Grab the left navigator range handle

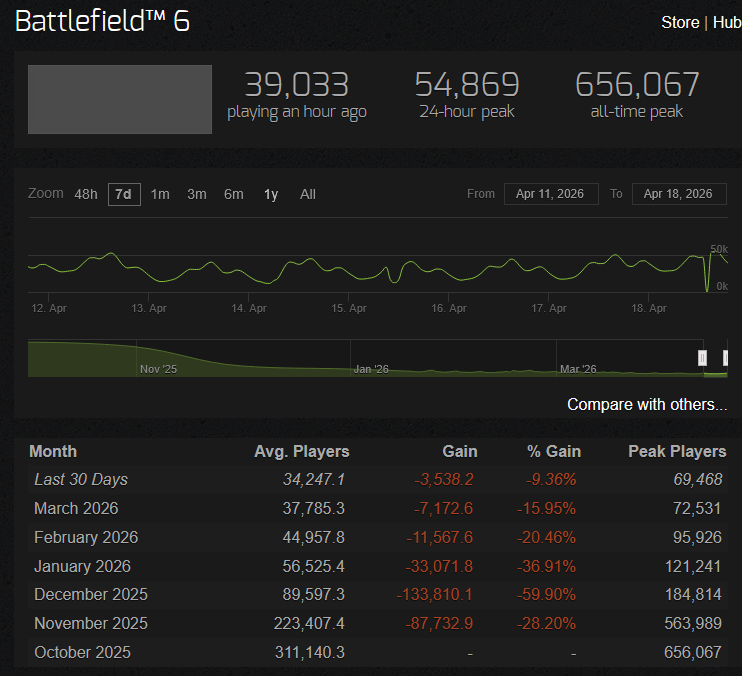coord(703,358)
